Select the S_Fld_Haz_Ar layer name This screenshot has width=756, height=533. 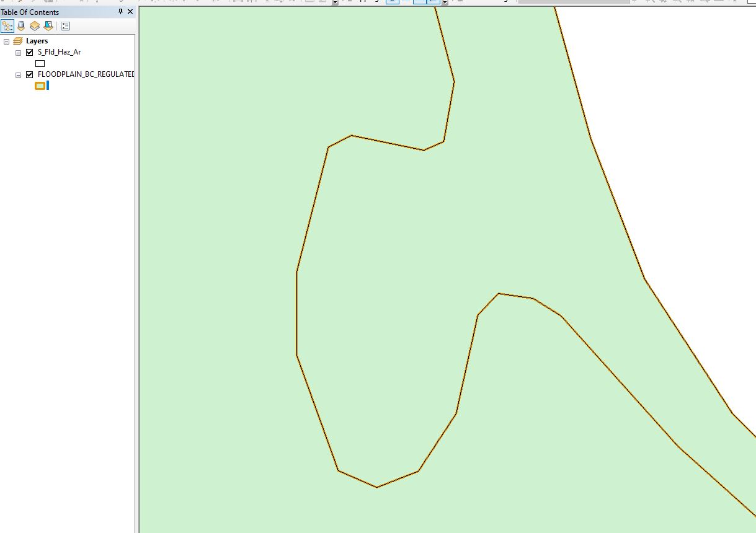tap(58, 52)
